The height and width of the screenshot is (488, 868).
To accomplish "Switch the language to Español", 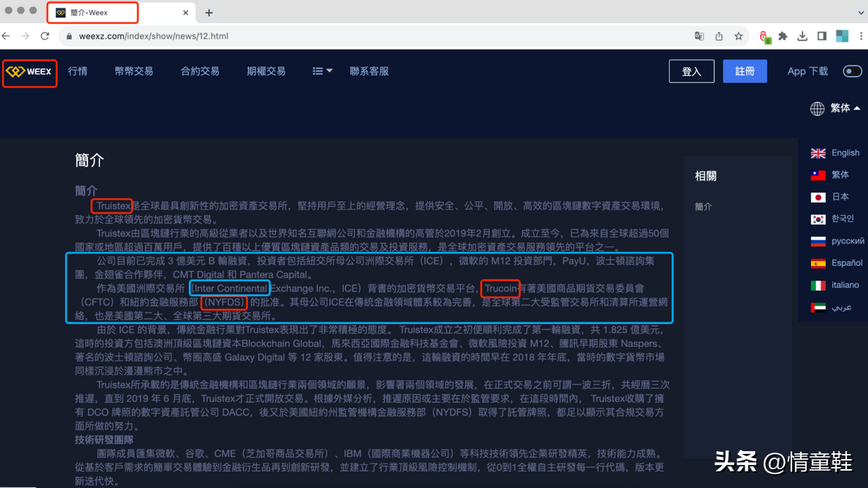I will click(847, 263).
